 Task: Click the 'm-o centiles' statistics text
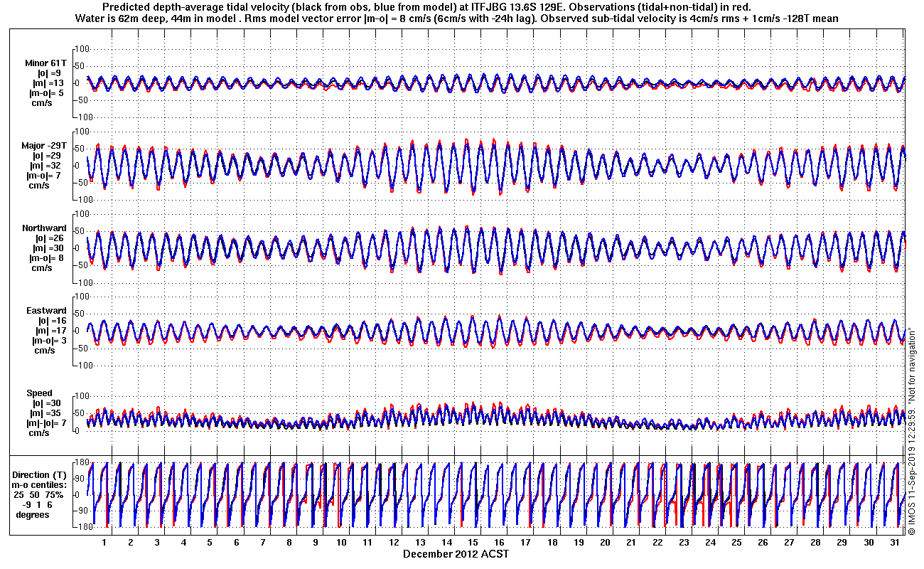41,484
